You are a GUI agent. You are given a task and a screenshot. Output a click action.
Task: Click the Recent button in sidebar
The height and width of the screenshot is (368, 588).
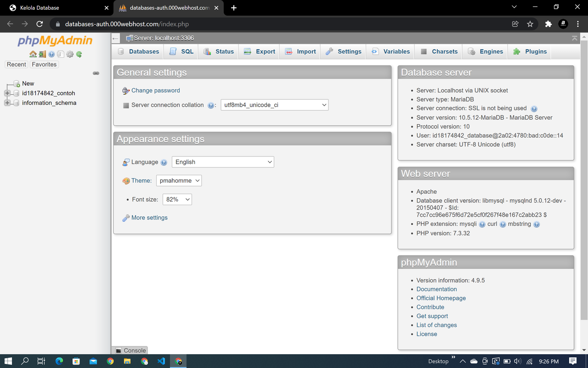[x=17, y=65]
